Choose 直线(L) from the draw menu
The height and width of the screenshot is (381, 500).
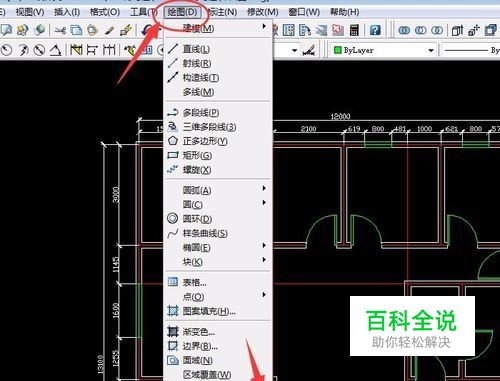(x=218, y=49)
